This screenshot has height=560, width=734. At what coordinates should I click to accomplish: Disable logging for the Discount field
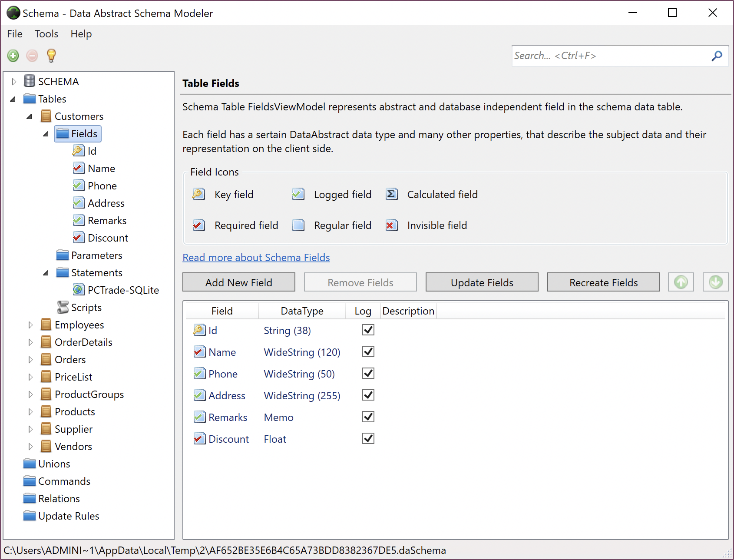coord(367,438)
